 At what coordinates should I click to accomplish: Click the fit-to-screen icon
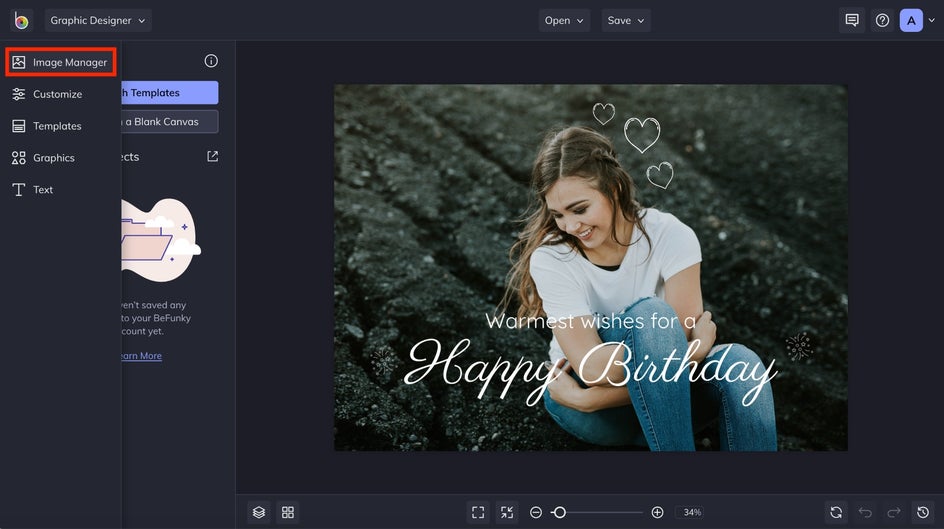478,512
